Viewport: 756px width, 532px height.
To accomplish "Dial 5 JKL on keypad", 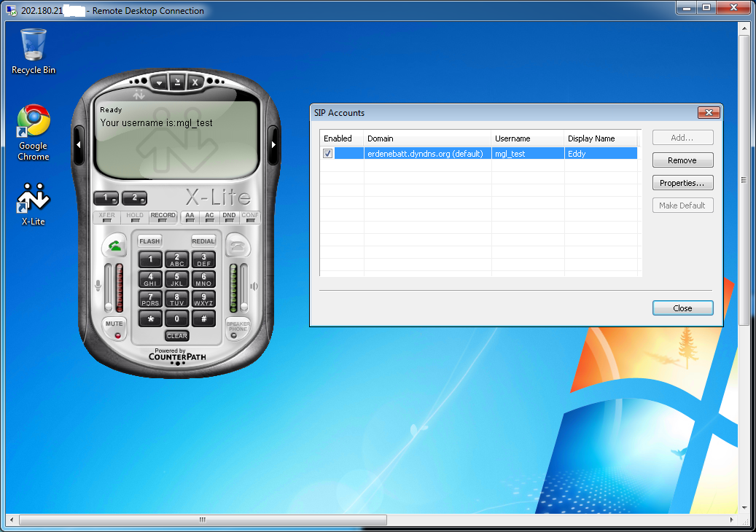I will [x=177, y=280].
